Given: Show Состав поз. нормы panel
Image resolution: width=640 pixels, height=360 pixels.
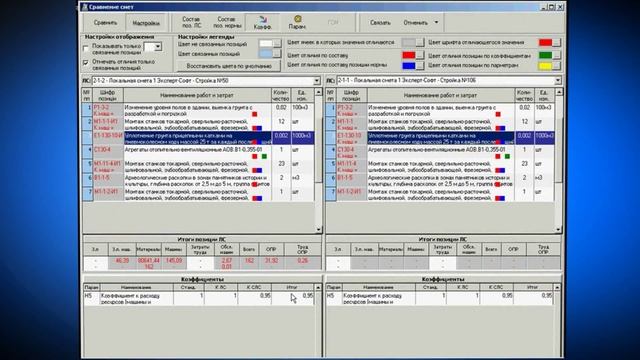Looking at the screenshot, I should (x=227, y=22).
